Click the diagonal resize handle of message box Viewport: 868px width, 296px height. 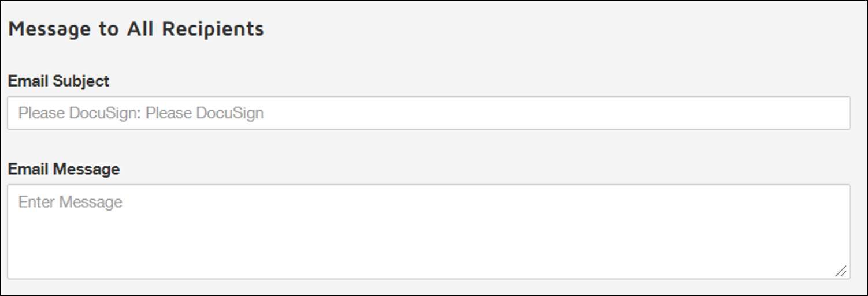[841, 271]
